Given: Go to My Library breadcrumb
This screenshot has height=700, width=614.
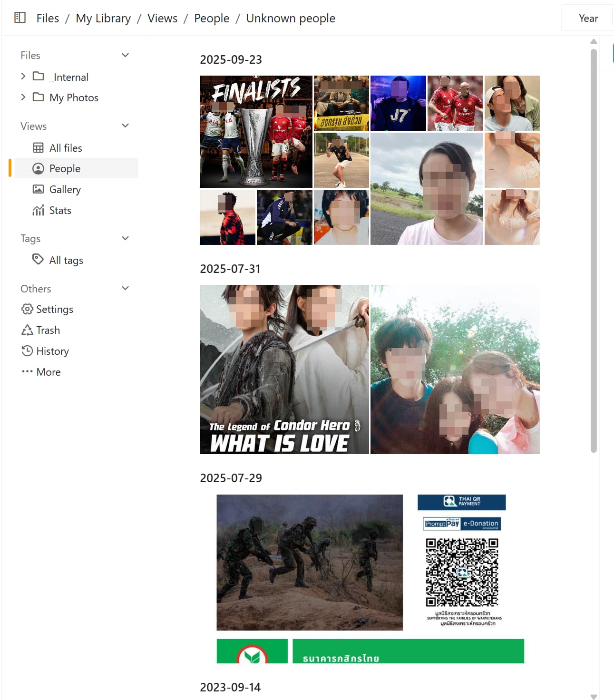Looking at the screenshot, I should 103,18.
